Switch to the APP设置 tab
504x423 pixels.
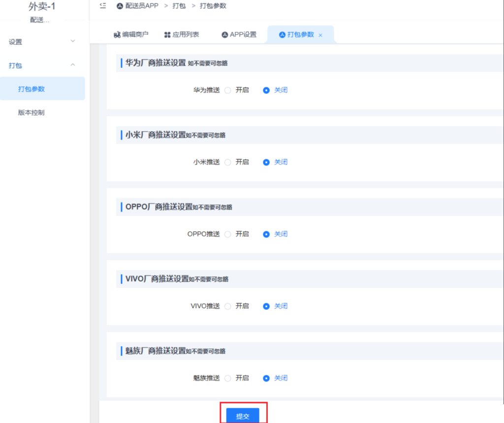[x=243, y=35]
